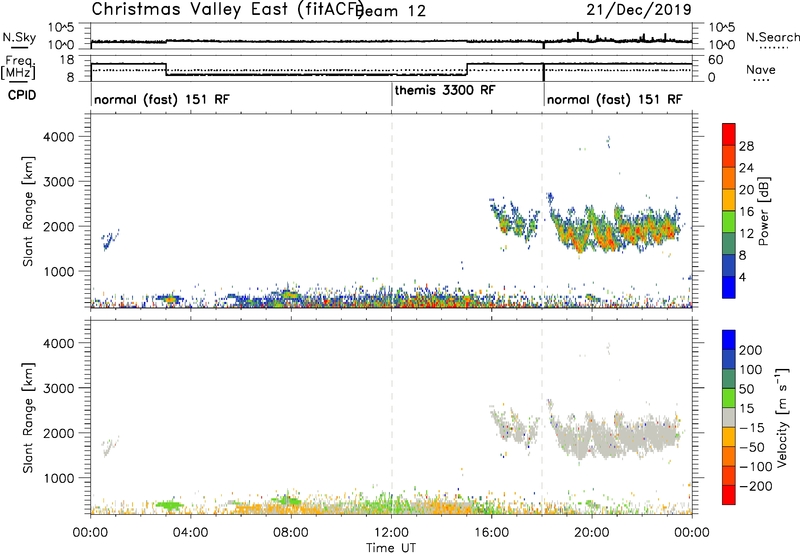Image resolution: width=800 pixels, height=554 pixels.
Task: Click the Beam 12 label
Action: (x=392, y=11)
